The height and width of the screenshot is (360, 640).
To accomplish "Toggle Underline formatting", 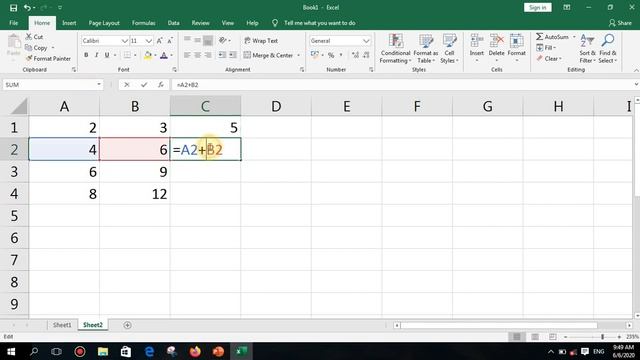I will tap(107, 55).
